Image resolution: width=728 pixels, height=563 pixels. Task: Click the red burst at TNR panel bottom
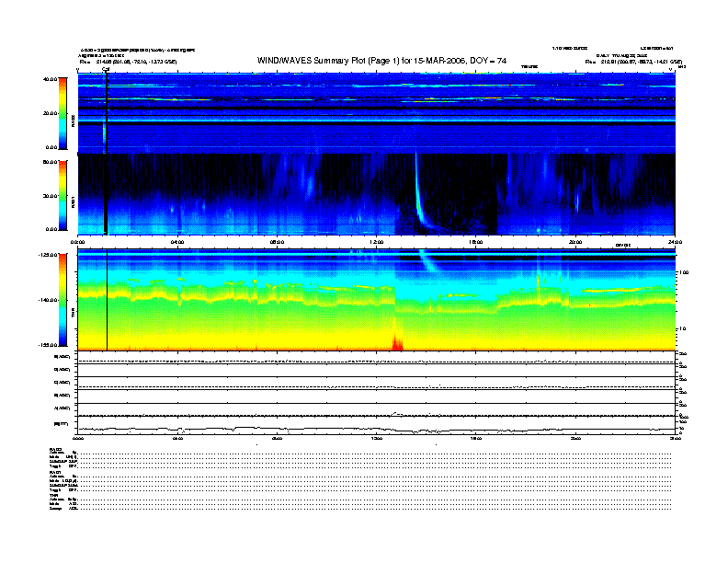click(x=397, y=341)
